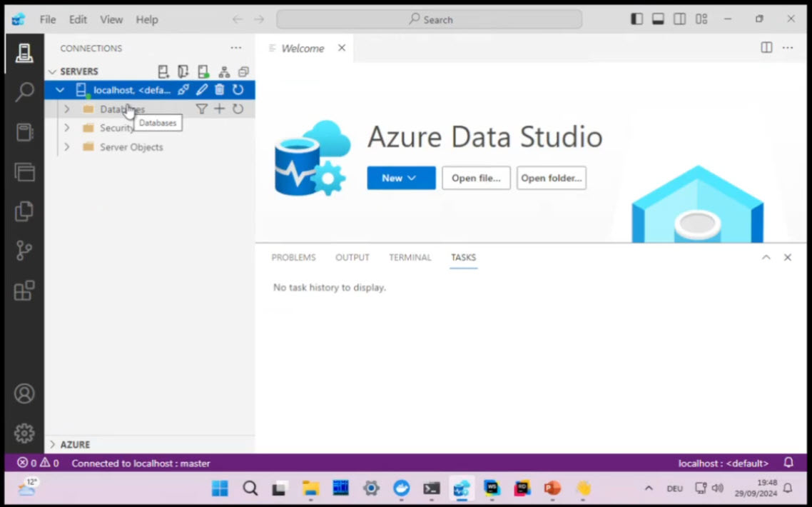Expand the Server Objects folder

pos(67,146)
